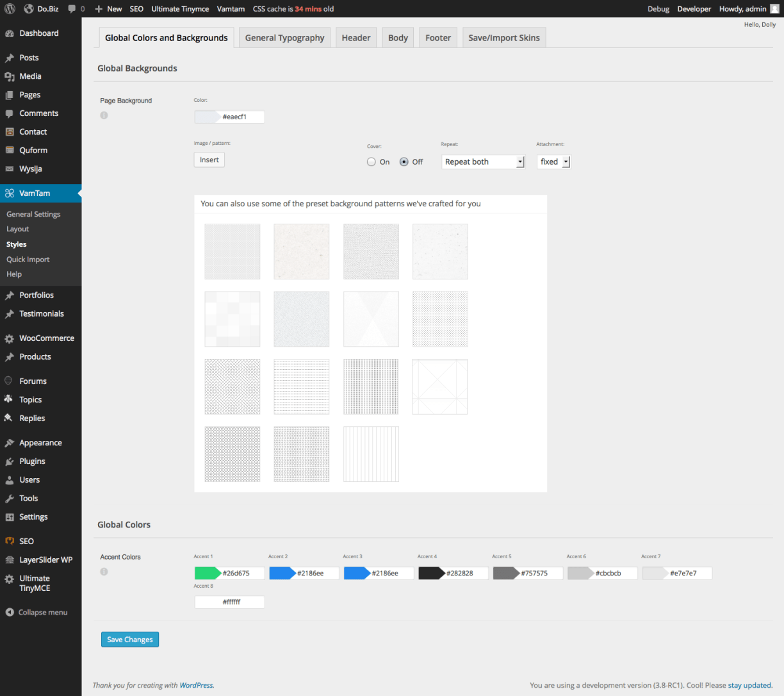
Task: Expand the Attachment fixed dropdown
Action: pos(553,162)
